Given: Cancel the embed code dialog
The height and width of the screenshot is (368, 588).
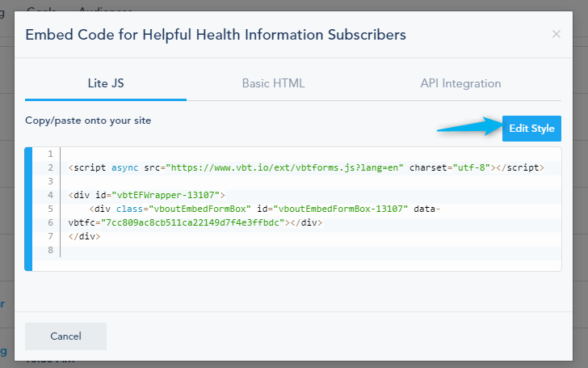Looking at the screenshot, I should pos(65,336).
